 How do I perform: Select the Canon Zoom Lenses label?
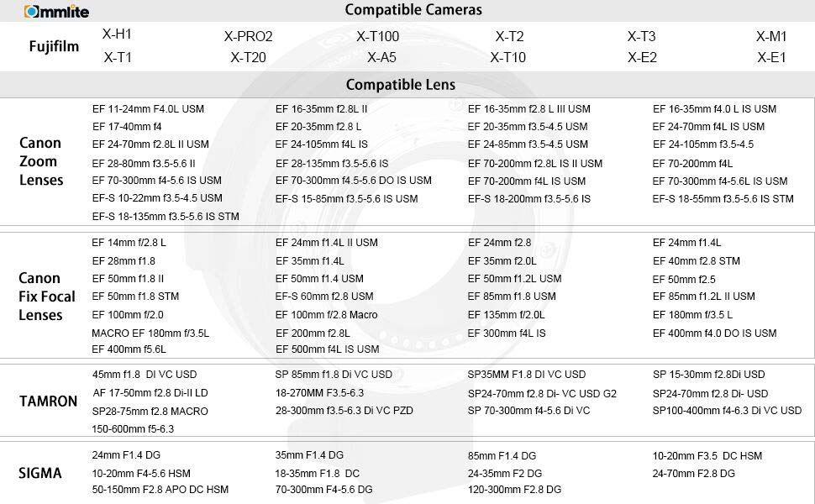coord(41,161)
